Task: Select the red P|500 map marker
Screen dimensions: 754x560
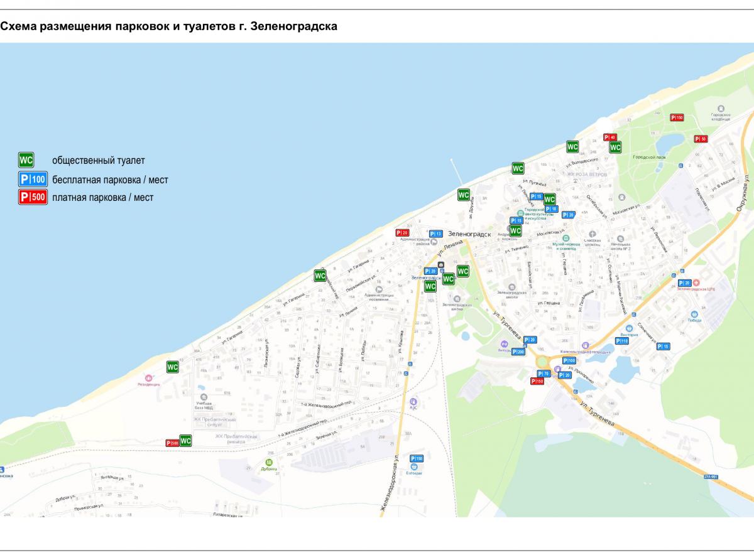Action: pos(172,443)
